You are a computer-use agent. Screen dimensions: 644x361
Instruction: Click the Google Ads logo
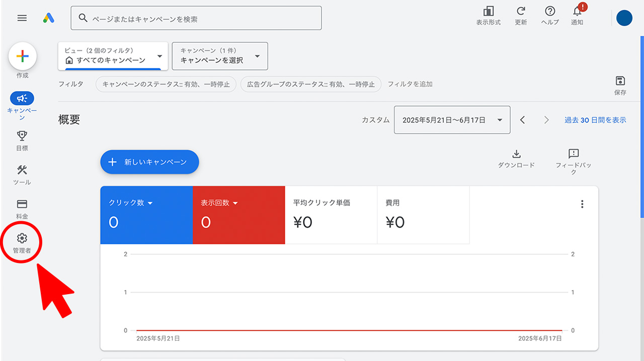tap(49, 18)
